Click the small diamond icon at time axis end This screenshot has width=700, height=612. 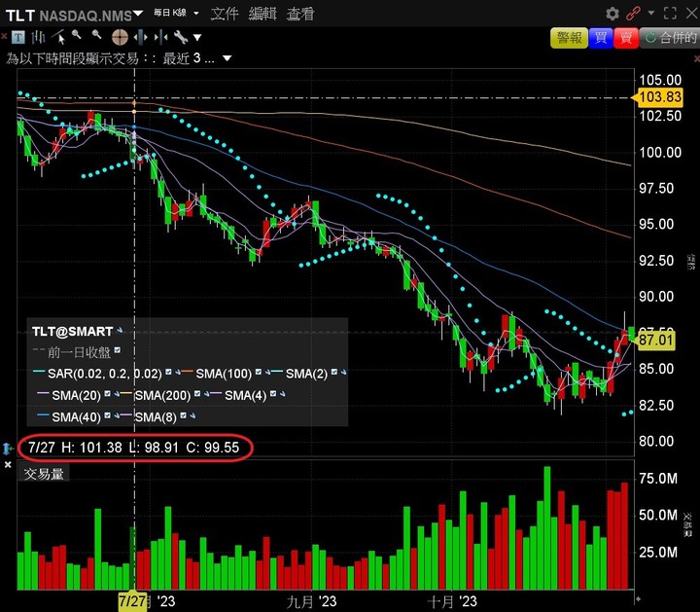(x=638, y=599)
